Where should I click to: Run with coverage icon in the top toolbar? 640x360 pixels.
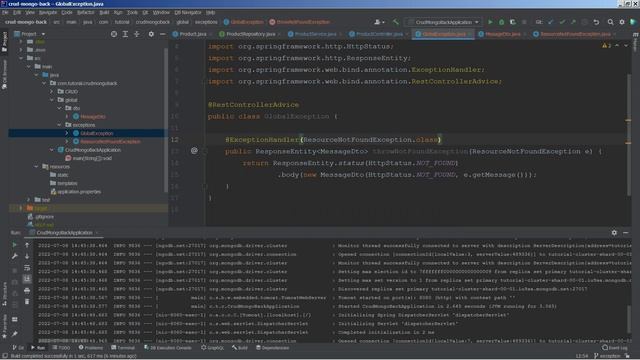[x=513, y=22]
